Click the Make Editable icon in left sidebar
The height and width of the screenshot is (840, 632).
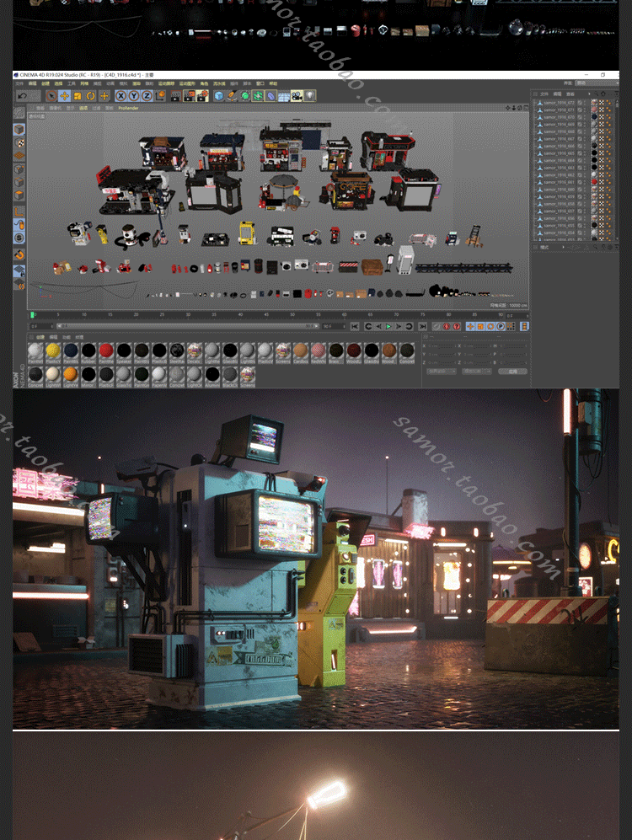tap(19, 113)
